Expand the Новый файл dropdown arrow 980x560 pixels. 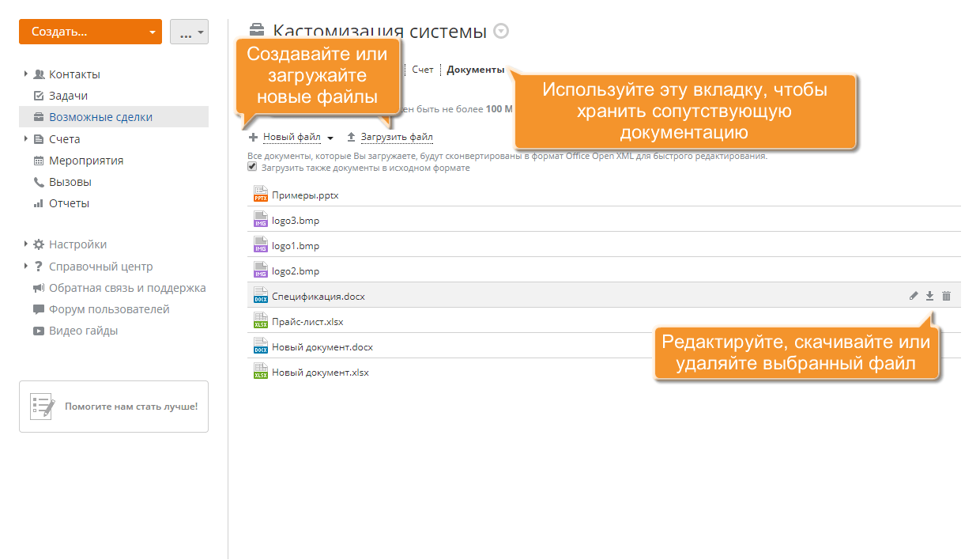point(330,138)
